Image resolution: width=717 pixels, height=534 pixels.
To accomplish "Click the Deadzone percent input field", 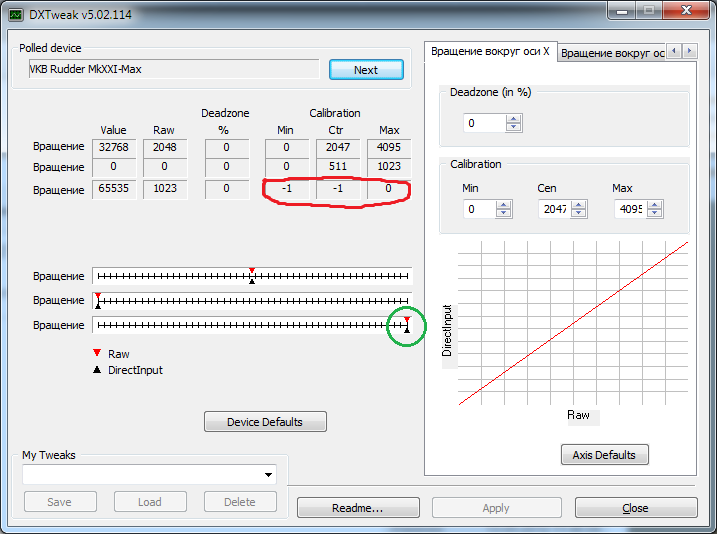I will click(484, 123).
